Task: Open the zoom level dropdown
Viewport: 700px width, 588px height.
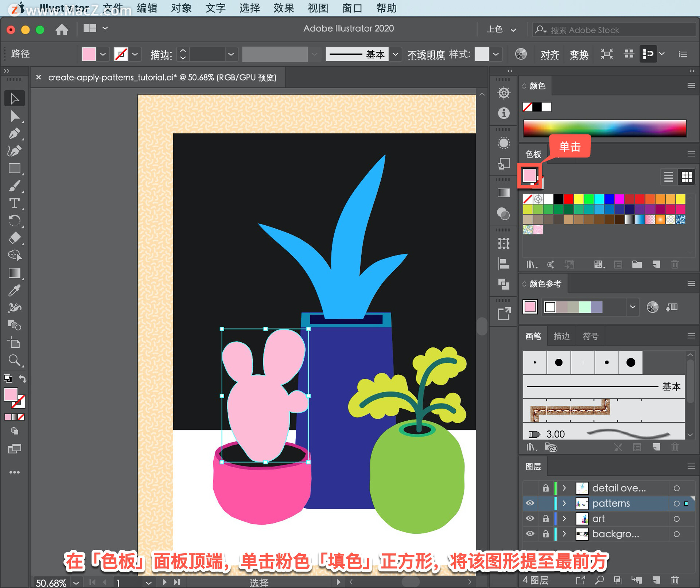Action: click(76, 583)
